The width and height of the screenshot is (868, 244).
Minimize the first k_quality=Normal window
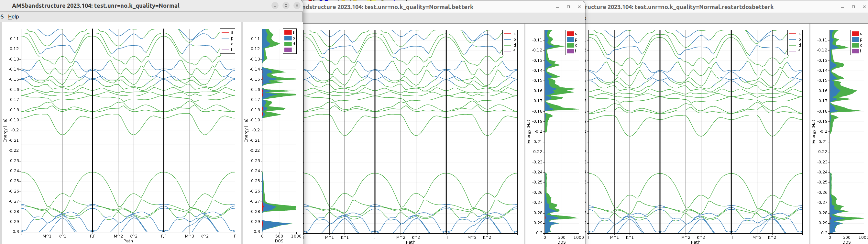tap(275, 6)
